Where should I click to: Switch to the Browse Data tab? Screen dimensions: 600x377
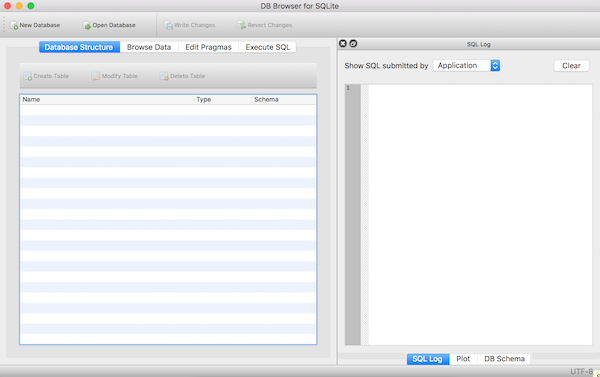[149, 47]
